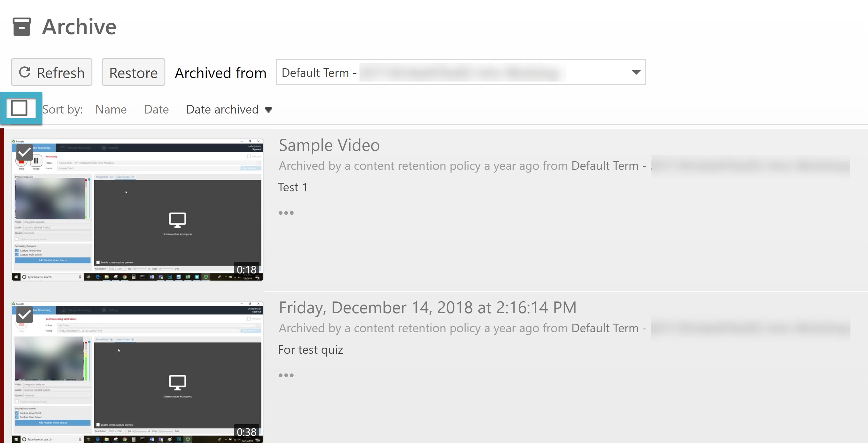Viewport: 868px width, 443px height.
Task: Click the Refresh button
Action: (x=51, y=72)
